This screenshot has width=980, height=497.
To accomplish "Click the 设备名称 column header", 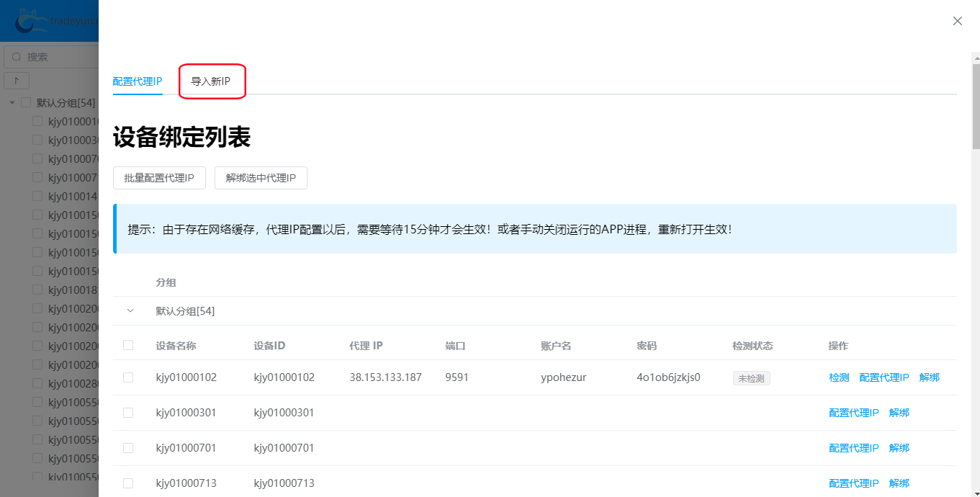I will [176, 346].
